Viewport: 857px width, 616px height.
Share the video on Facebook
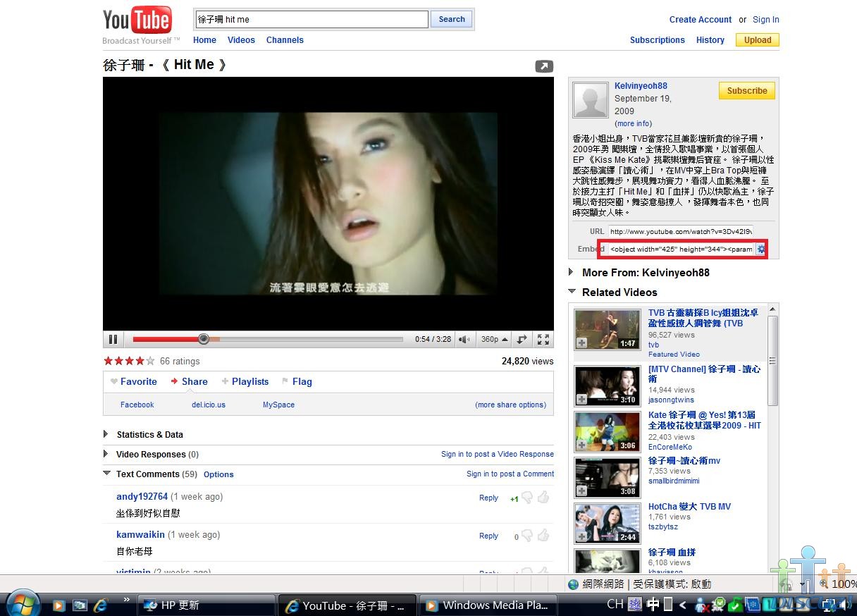(x=137, y=405)
